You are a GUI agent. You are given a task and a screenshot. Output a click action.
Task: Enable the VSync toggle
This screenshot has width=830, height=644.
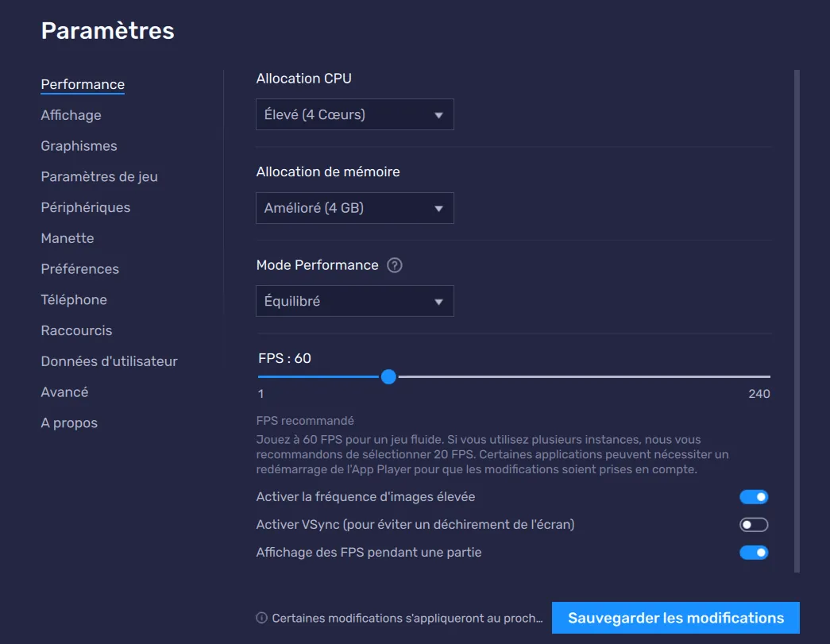coord(754,525)
